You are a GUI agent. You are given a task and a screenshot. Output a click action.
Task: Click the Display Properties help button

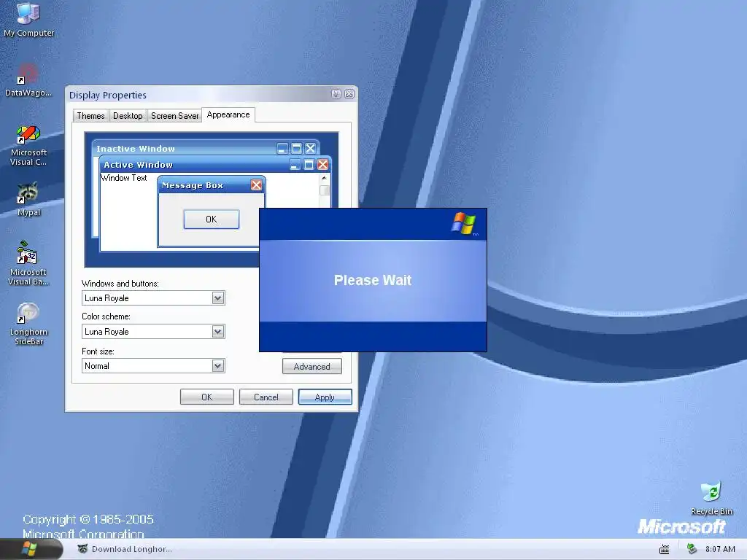pos(336,94)
